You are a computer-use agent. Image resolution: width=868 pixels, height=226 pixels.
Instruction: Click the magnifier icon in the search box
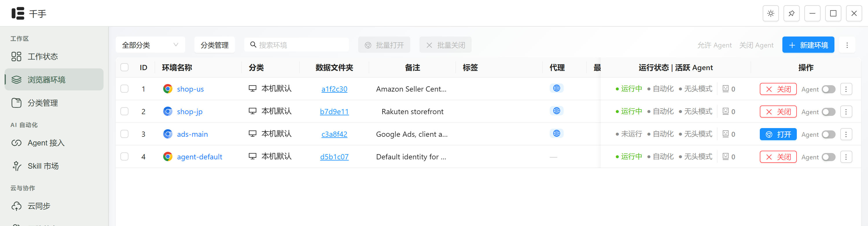(253, 45)
